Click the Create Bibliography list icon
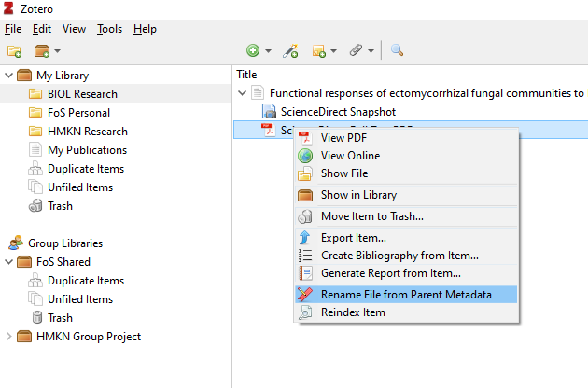This screenshot has height=388, width=588. pos(305,256)
